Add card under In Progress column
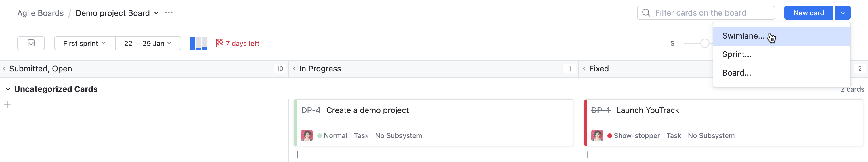Screen dimensions: 868x162 [x=298, y=155]
